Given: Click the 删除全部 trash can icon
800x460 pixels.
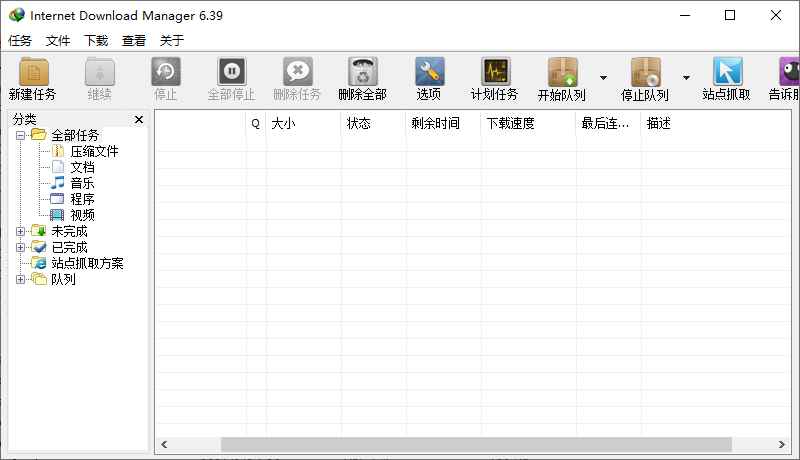Looking at the screenshot, I should tap(363, 72).
